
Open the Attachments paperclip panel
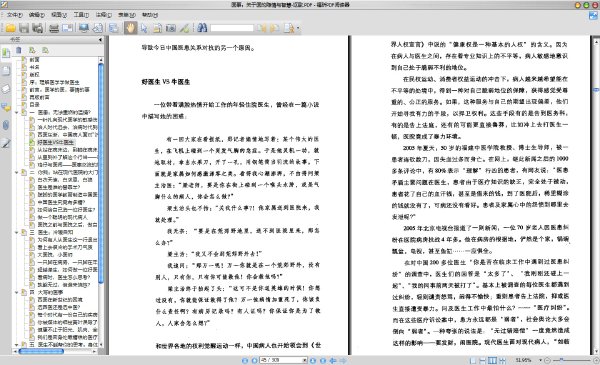pyautogui.click(x=6, y=125)
